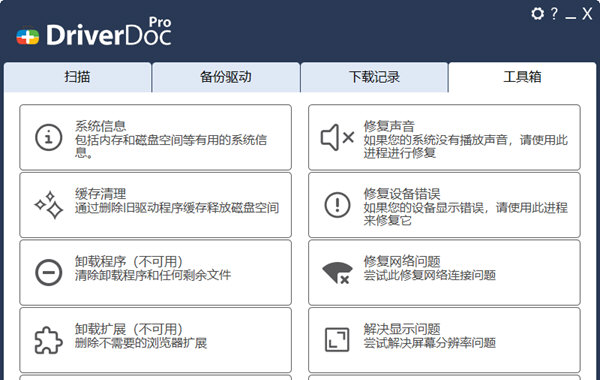
Task: Close the DriverDoc window
Action: point(587,14)
